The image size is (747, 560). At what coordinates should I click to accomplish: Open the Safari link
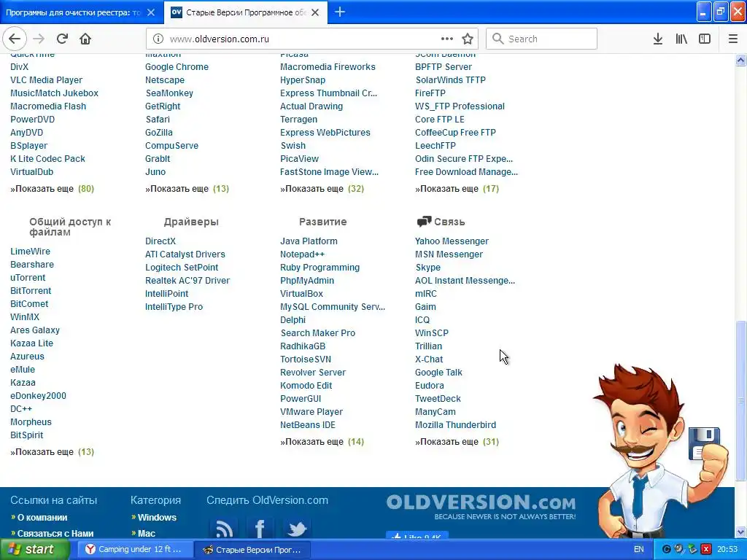pyautogui.click(x=158, y=120)
